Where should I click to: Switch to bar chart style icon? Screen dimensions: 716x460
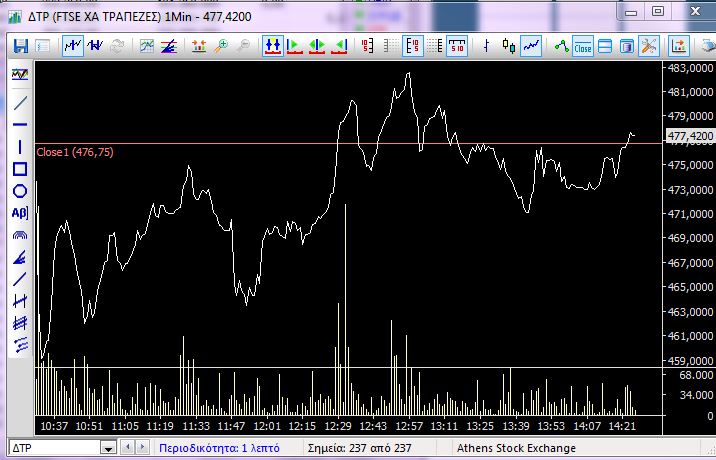pos(486,46)
